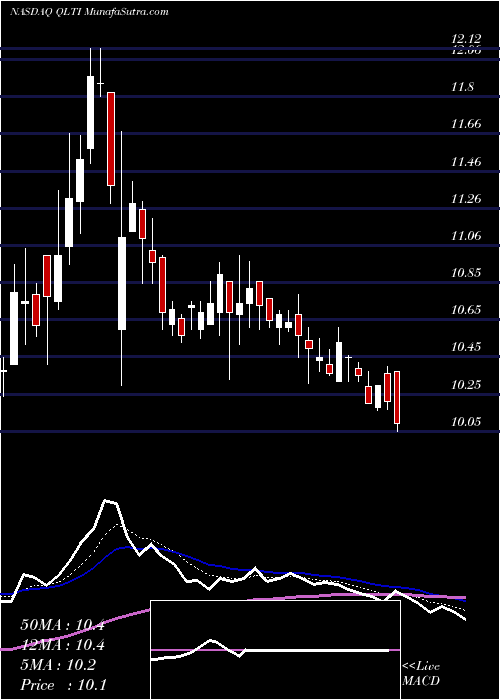Click the 5MA : 10.2 reading
This screenshot has width=500, height=700.
(x=58, y=665)
